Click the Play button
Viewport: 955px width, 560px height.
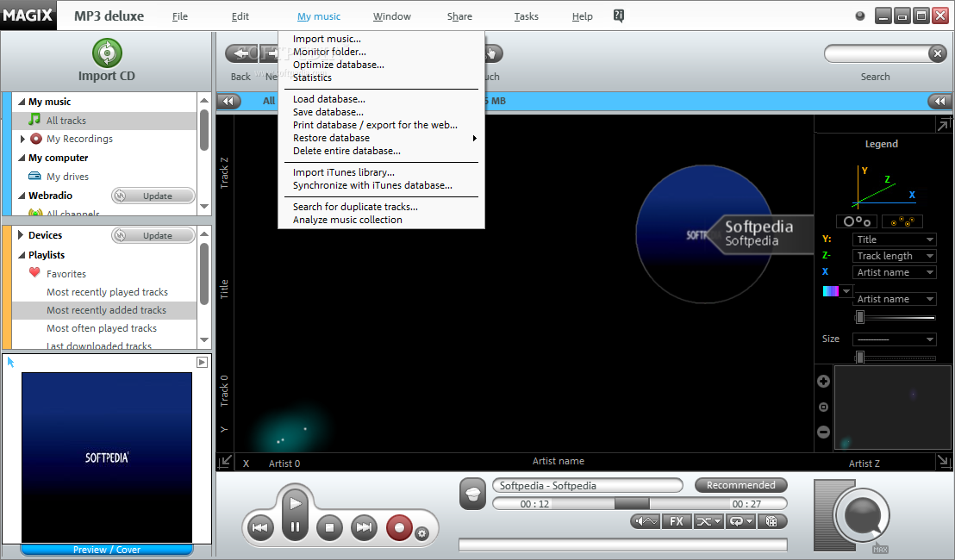pos(296,503)
